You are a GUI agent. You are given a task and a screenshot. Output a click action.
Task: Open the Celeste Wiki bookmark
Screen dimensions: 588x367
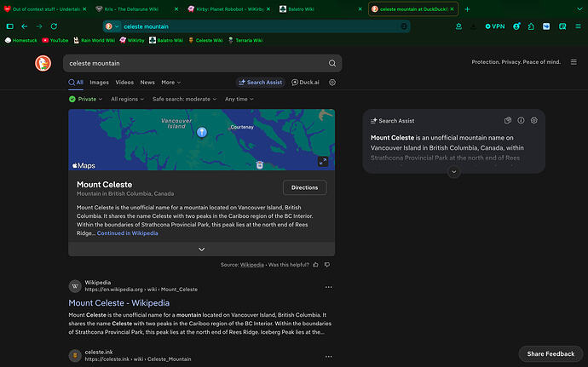click(205, 41)
